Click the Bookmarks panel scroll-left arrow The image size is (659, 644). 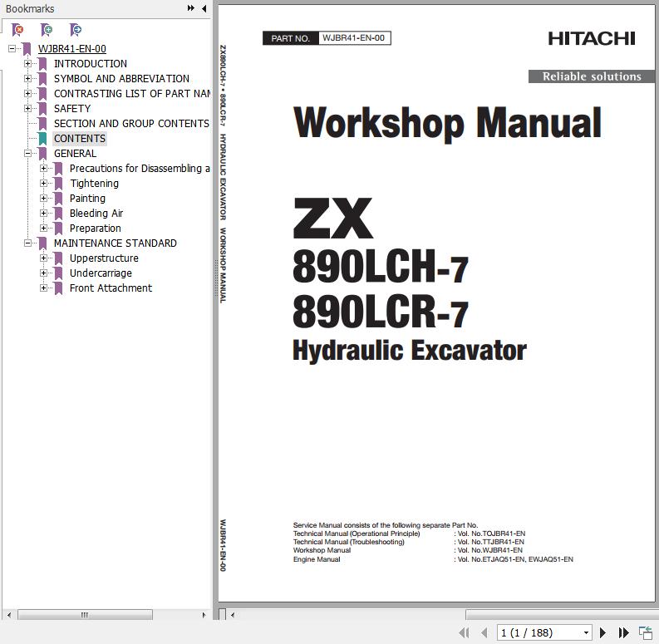click(9, 615)
